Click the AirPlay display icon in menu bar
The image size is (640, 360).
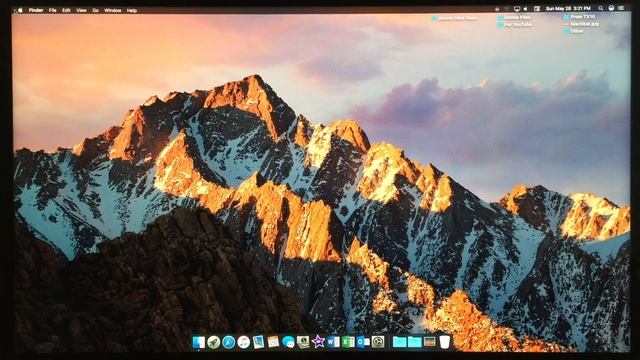[x=517, y=8]
